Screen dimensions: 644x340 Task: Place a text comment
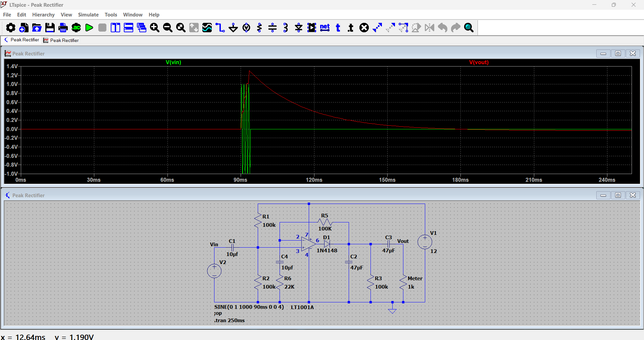click(x=338, y=28)
